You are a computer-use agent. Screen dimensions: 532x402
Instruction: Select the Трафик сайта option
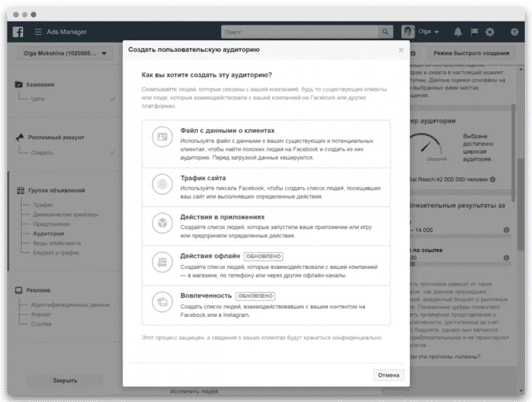[266, 187]
